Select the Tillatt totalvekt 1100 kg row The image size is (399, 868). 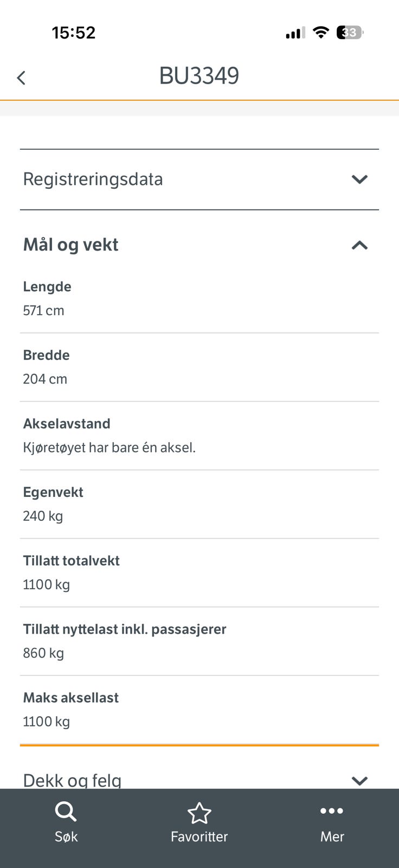point(200,573)
